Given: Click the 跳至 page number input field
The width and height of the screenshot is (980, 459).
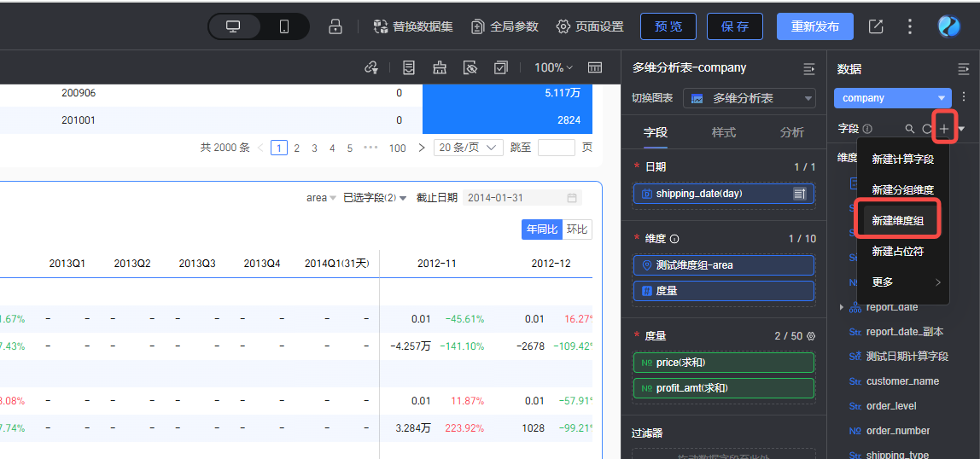Looking at the screenshot, I should [556, 148].
